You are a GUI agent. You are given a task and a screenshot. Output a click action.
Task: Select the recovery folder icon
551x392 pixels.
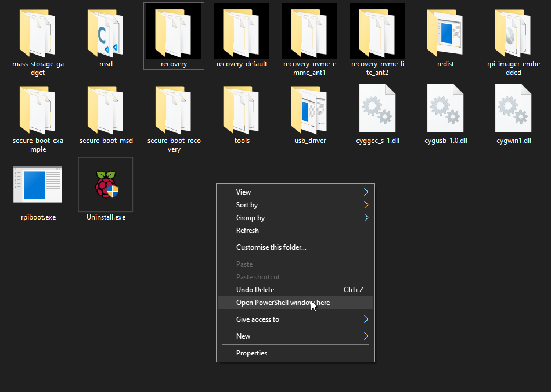coord(174,33)
